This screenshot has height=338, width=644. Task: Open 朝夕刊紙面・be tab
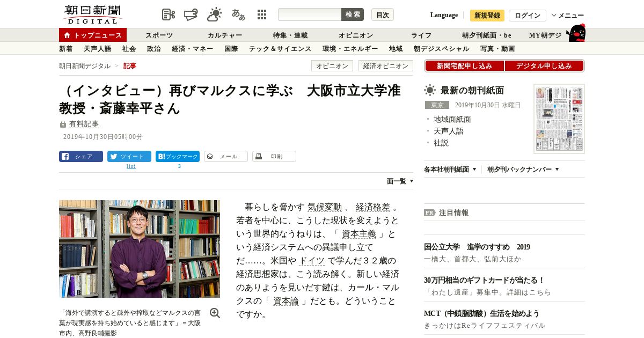click(x=487, y=35)
